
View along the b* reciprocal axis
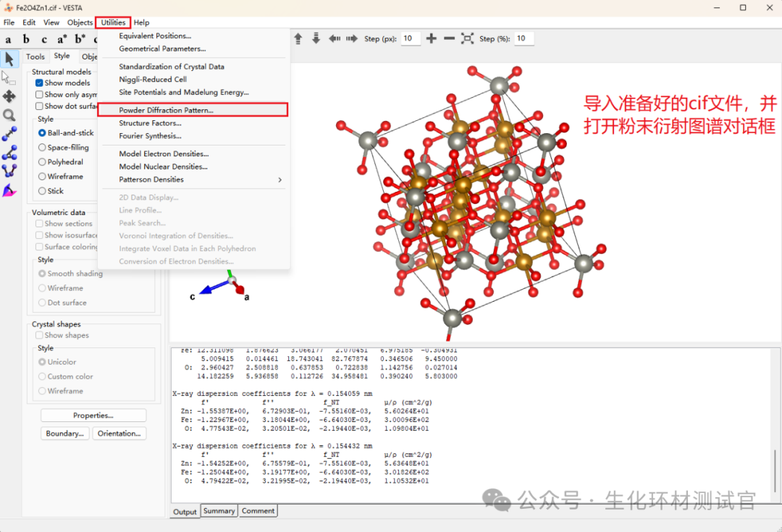click(x=80, y=39)
